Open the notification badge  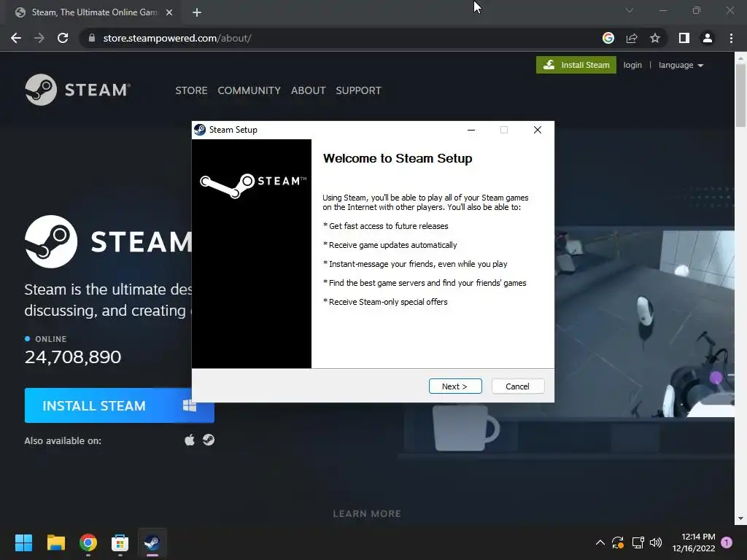coord(727,542)
